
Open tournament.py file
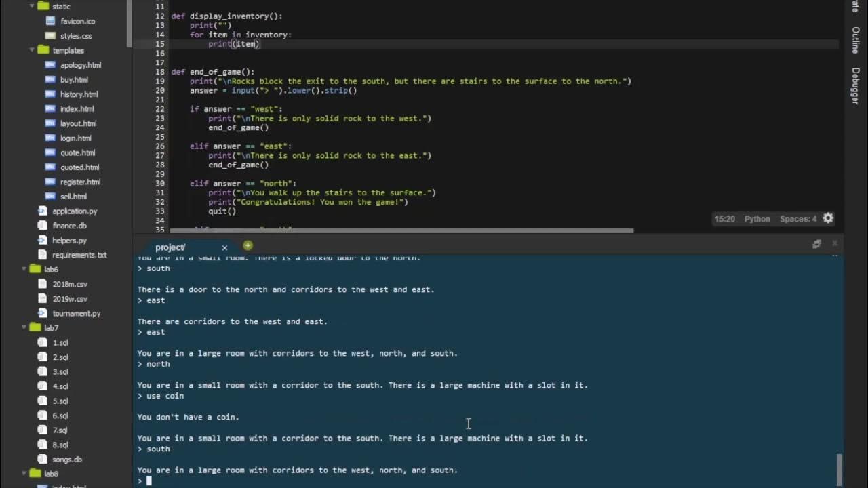point(76,314)
